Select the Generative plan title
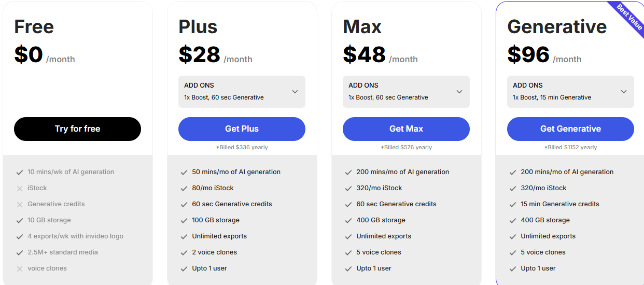The image size is (644, 285). click(557, 26)
